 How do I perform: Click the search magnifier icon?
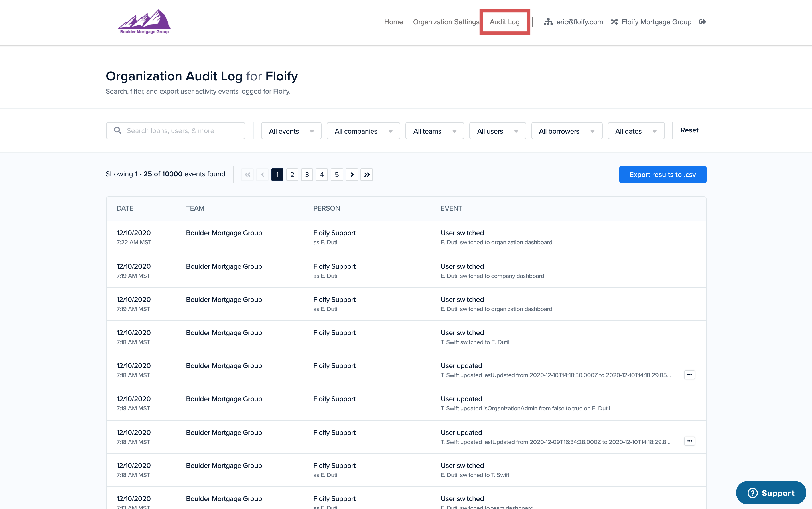117,131
